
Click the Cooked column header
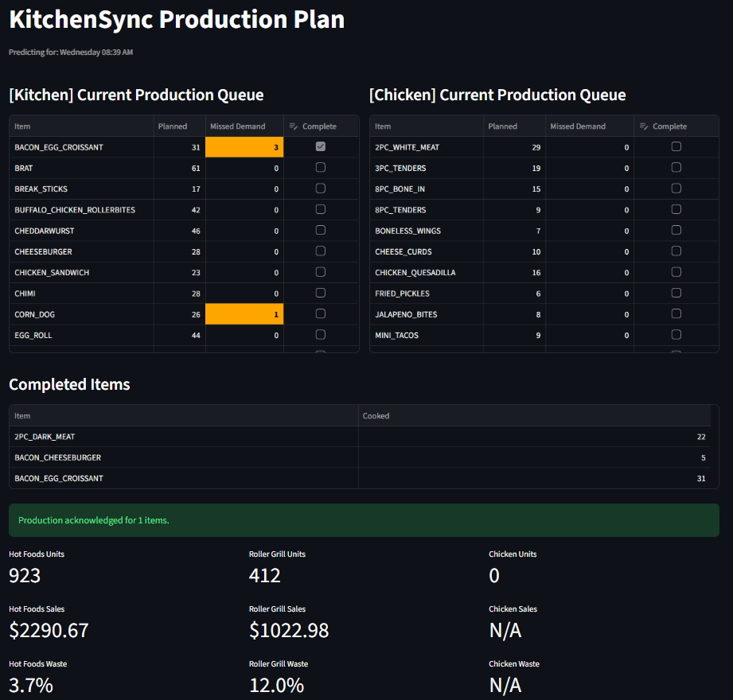pyautogui.click(x=534, y=415)
